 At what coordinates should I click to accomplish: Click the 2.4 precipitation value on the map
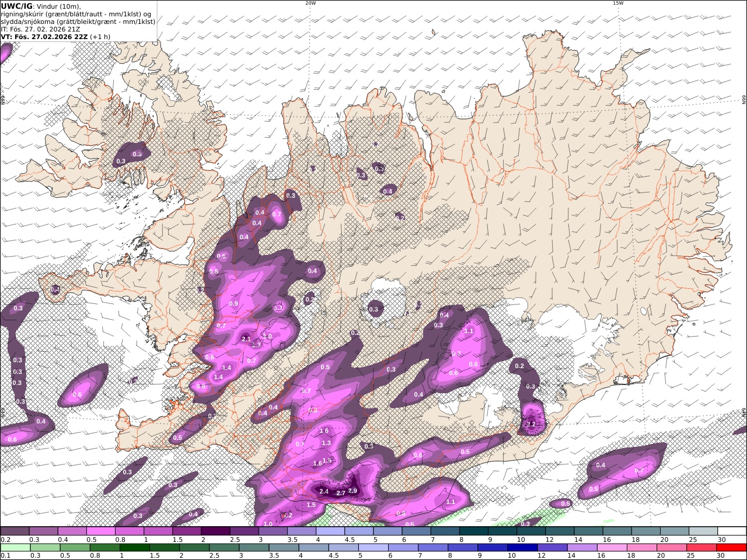pyautogui.click(x=324, y=492)
